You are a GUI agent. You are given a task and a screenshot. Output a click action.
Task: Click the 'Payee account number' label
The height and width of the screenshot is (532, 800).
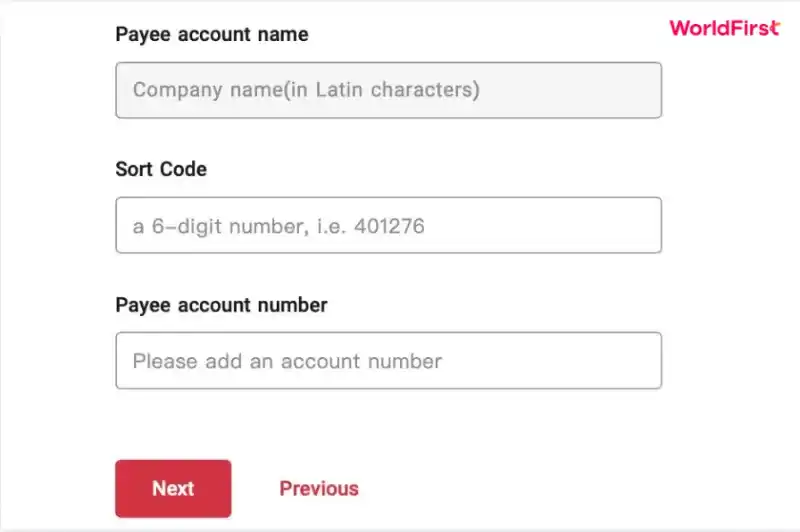(221, 305)
